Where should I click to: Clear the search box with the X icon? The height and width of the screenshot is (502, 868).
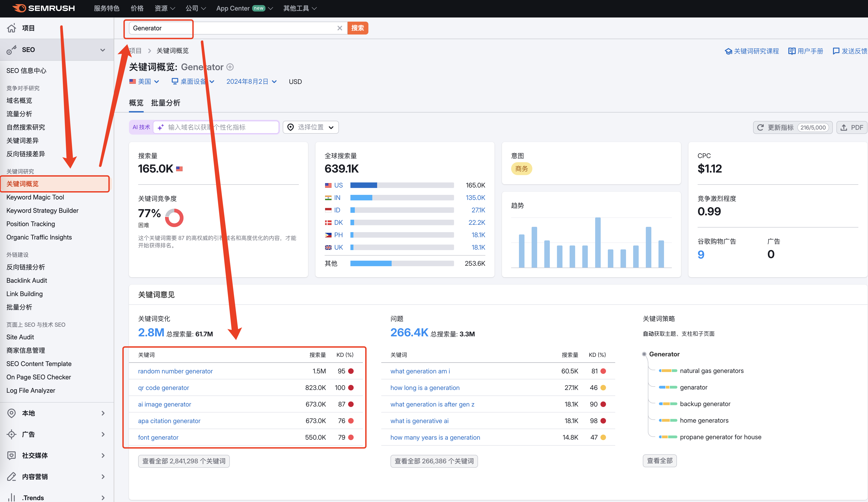pos(340,28)
